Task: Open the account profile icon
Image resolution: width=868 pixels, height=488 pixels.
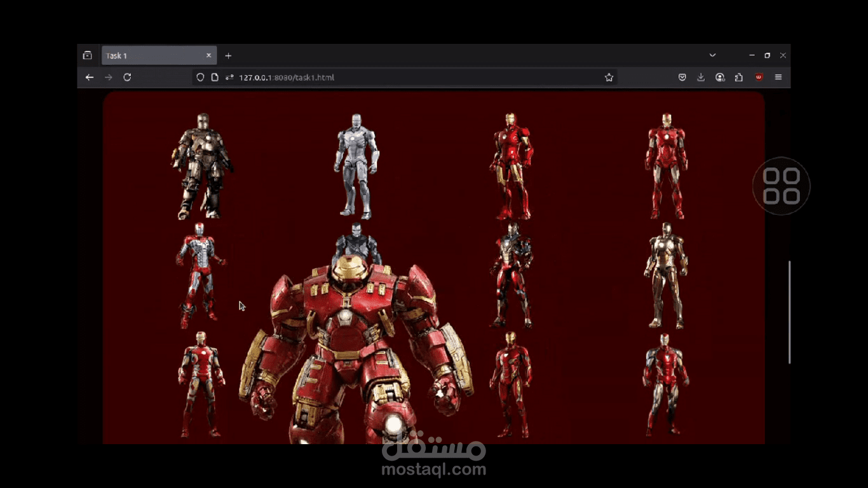Action: pyautogui.click(x=720, y=78)
